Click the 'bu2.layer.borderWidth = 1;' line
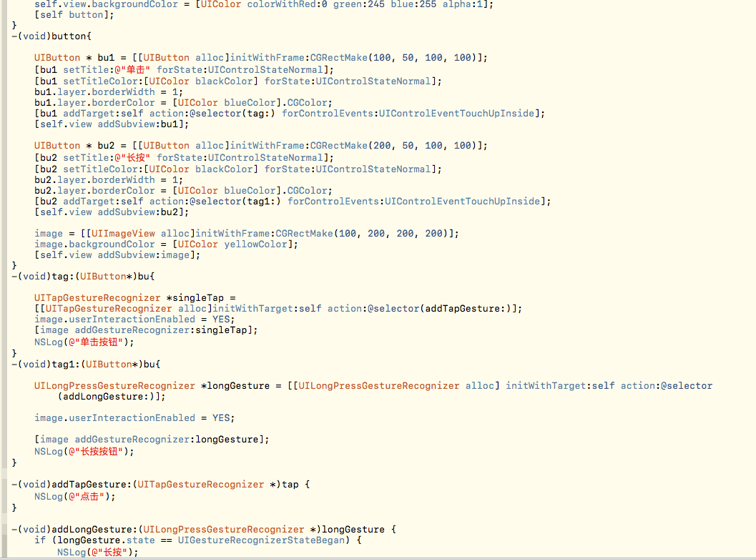 coord(109,179)
